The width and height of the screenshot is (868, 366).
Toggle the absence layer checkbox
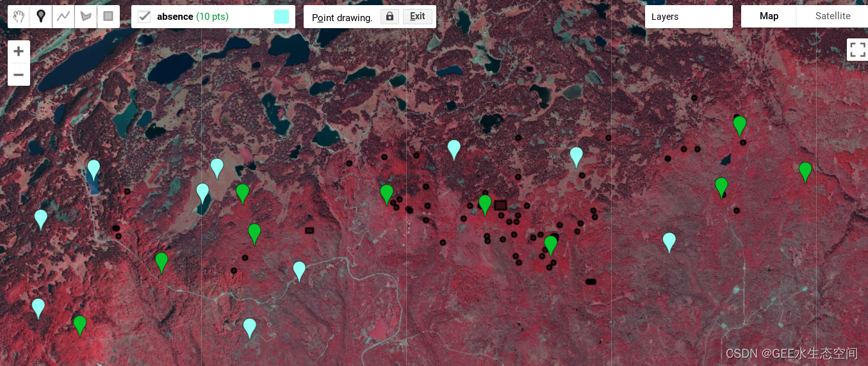click(x=144, y=17)
